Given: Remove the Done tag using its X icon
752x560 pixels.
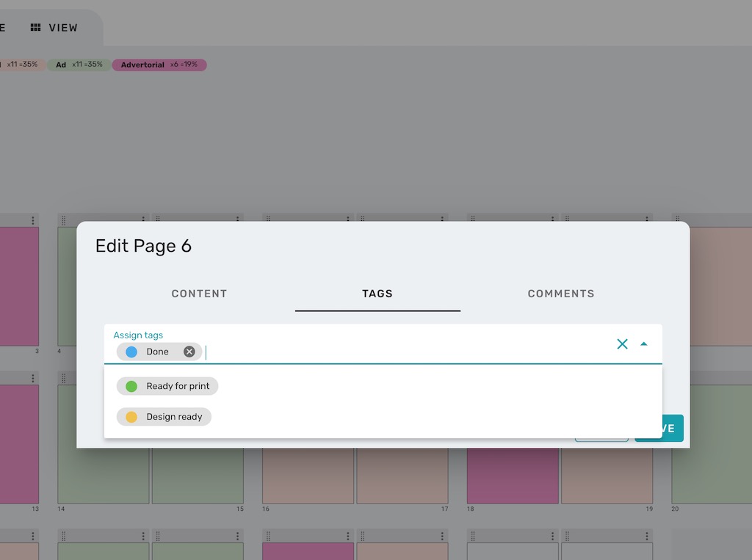Looking at the screenshot, I should tap(189, 352).
